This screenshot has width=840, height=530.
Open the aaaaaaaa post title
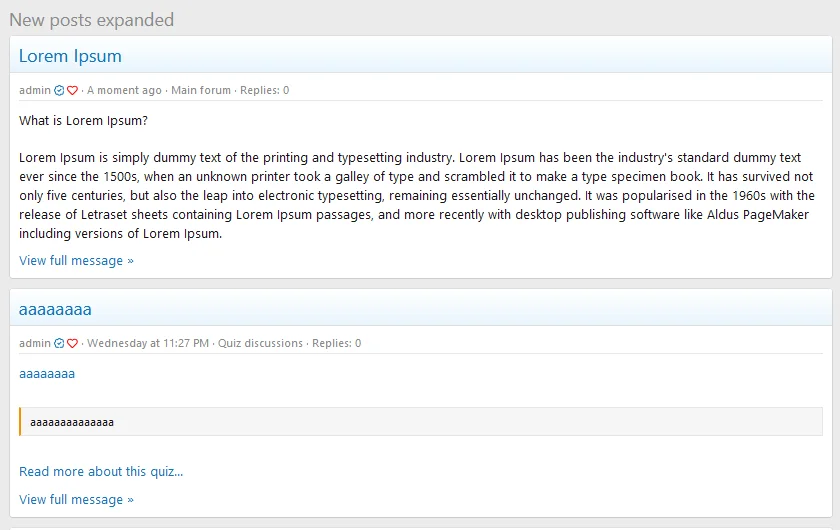55,309
